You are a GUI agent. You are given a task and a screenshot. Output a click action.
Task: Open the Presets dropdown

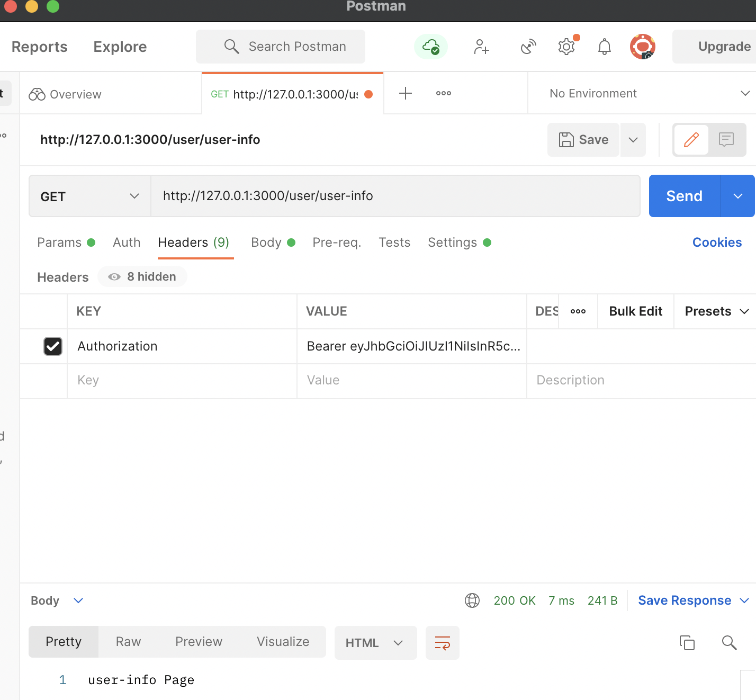(x=717, y=311)
